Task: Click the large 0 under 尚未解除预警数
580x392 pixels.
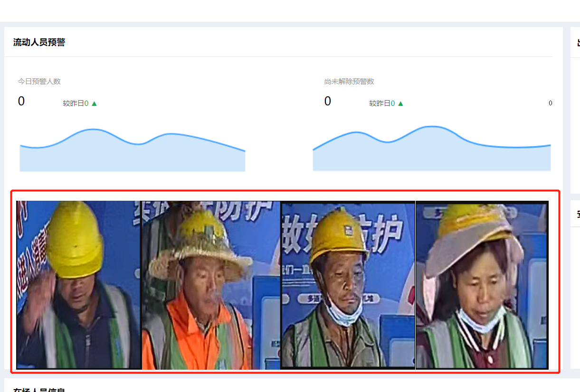Action: pos(328,101)
